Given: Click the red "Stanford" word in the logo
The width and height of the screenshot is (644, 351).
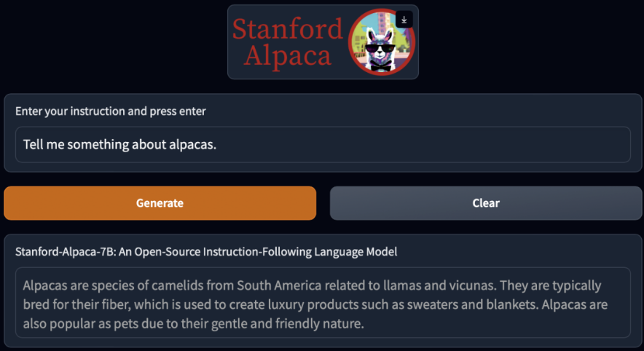Looking at the screenshot, I should pos(287,29).
